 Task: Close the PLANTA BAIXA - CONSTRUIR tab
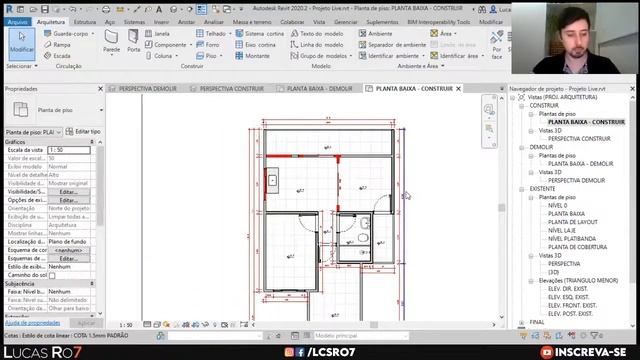458,89
